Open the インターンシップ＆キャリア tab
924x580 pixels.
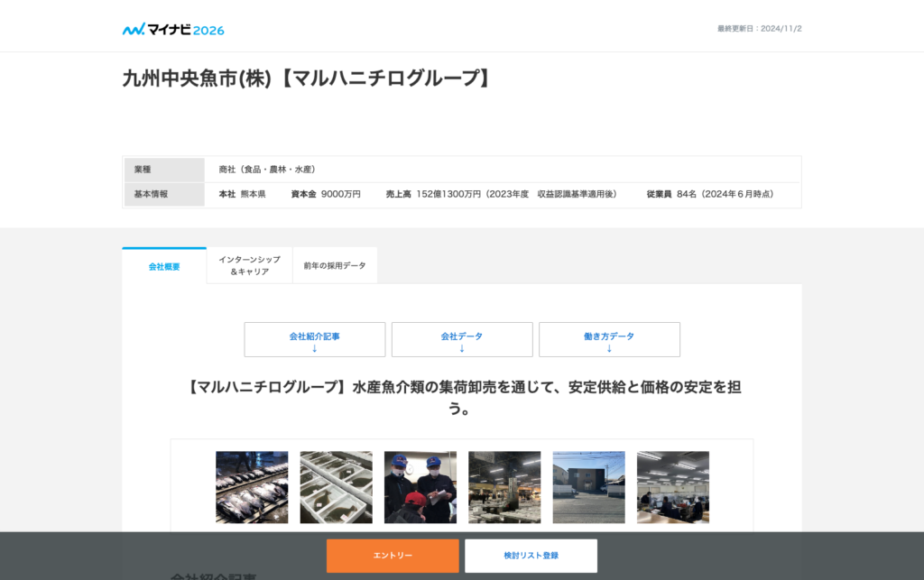pos(250,265)
